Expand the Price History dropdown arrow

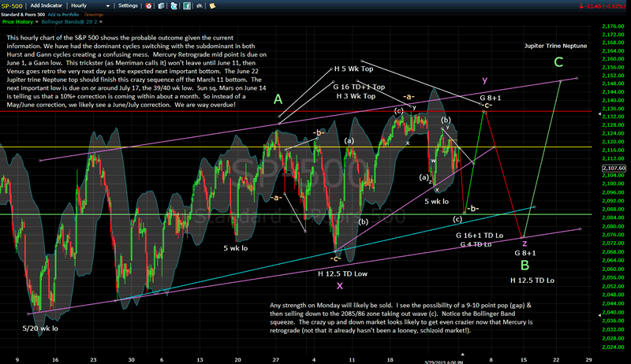(x=36, y=22)
